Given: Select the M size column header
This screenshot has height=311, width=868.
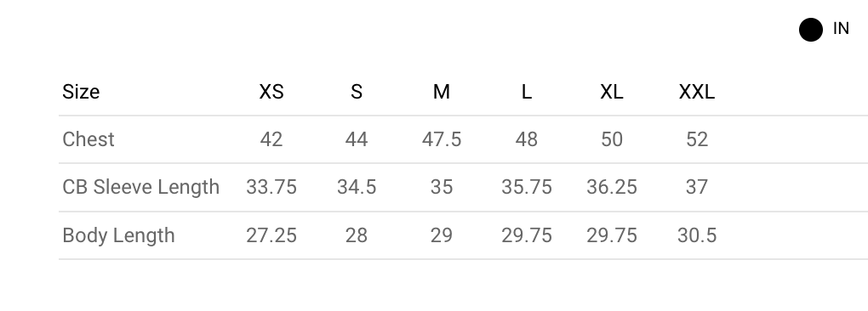Looking at the screenshot, I should (x=441, y=92).
